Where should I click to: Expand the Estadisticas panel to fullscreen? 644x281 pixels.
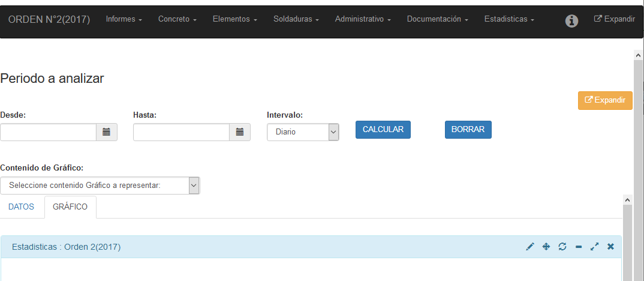coord(594,247)
